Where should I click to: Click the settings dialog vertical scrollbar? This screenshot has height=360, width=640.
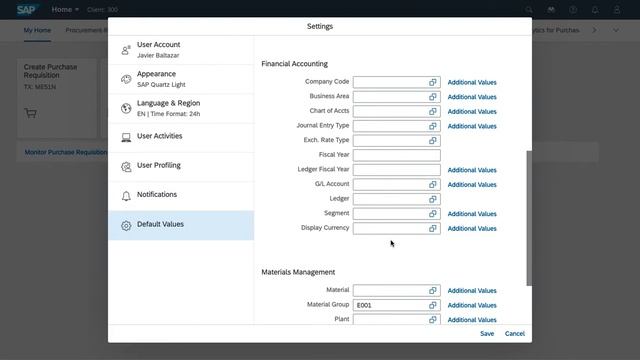coord(529,218)
